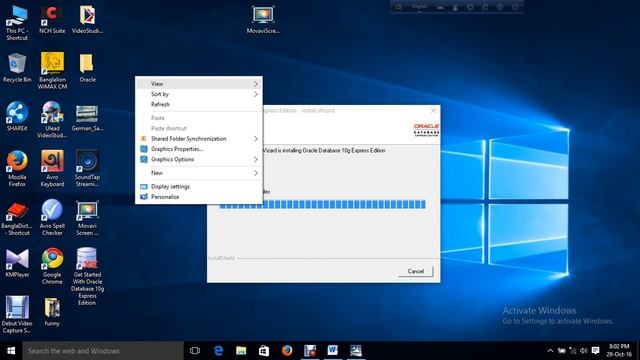Select BanglaDict shortcut icon

(x=17, y=218)
